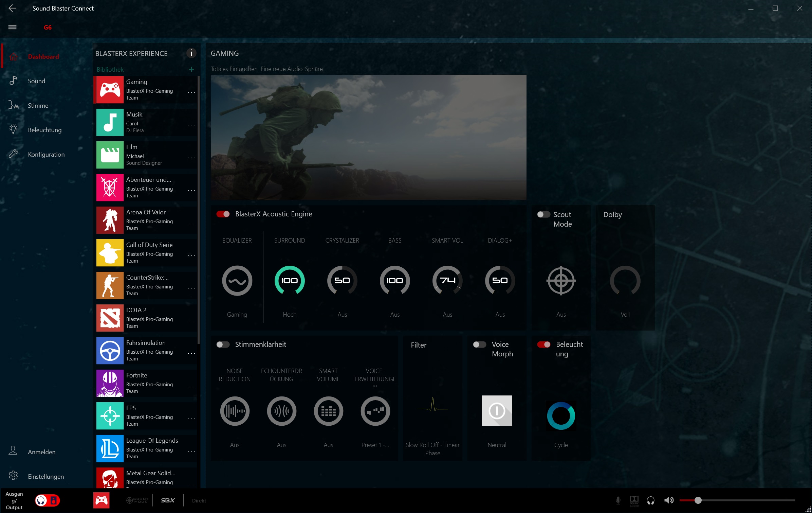Add a new profile with the plus icon
The width and height of the screenshot is (812, 513).
click(x=191, y=69)
